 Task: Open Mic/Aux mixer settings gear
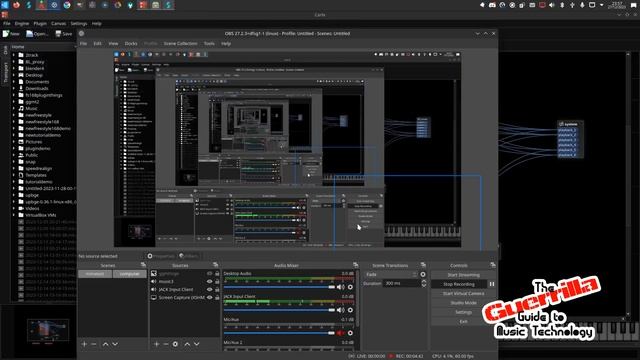point(350,333)
